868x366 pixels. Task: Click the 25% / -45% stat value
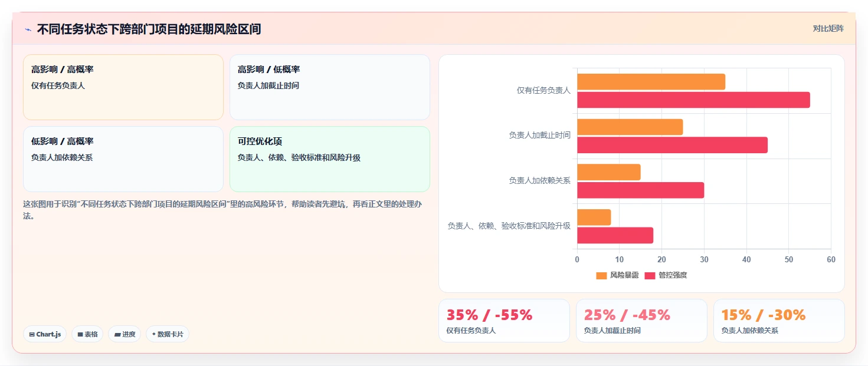click(627, 315)
